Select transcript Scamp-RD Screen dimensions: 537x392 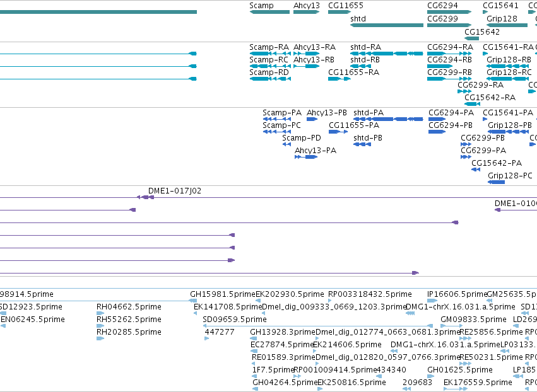click(270, 79)
